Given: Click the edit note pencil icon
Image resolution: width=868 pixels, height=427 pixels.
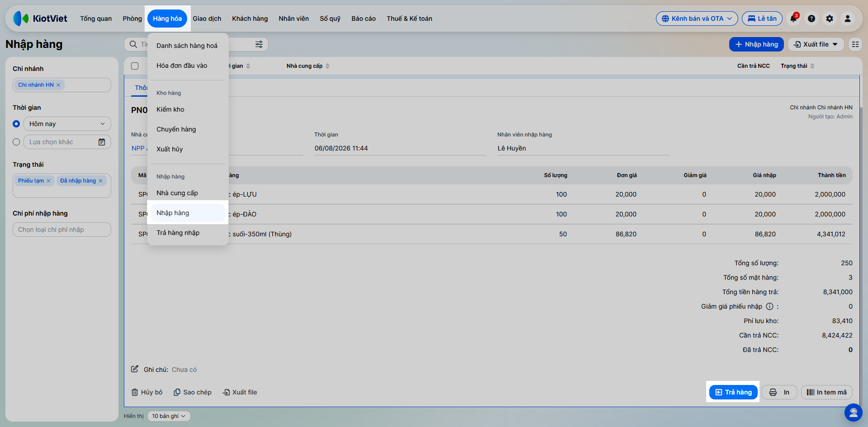Looking at the screenshot, I should 135,369.
